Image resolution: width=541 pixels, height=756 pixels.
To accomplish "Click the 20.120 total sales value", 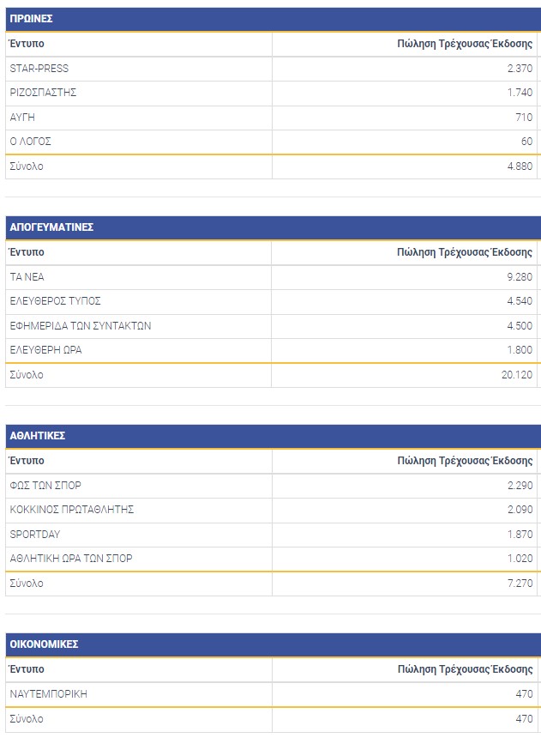I will click(517, 375).
